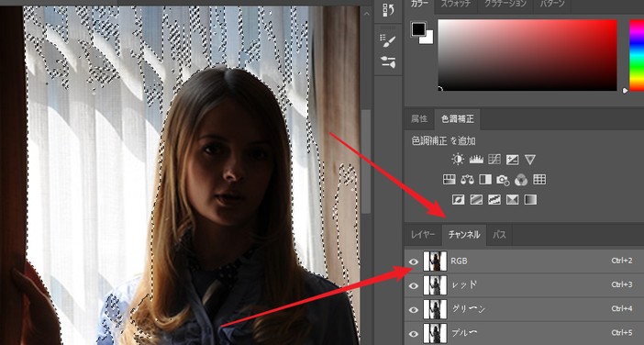This screenshot has width=644, height=345.
Task: Click the Ctrl+5 shortcut label
Action: click(x=622, y=333)
